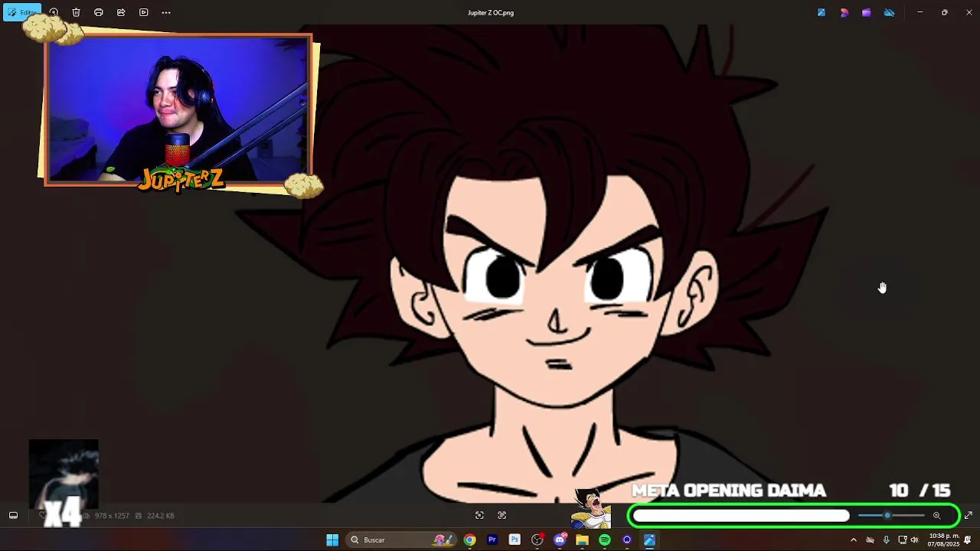Open Photoshop from taskbar
Viewport: 980px width, 551px height.
[x=514, y=540]
